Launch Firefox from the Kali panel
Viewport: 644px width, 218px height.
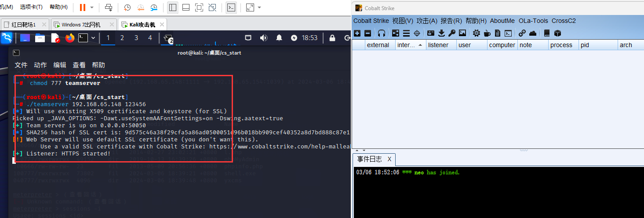tap(69, 38)
